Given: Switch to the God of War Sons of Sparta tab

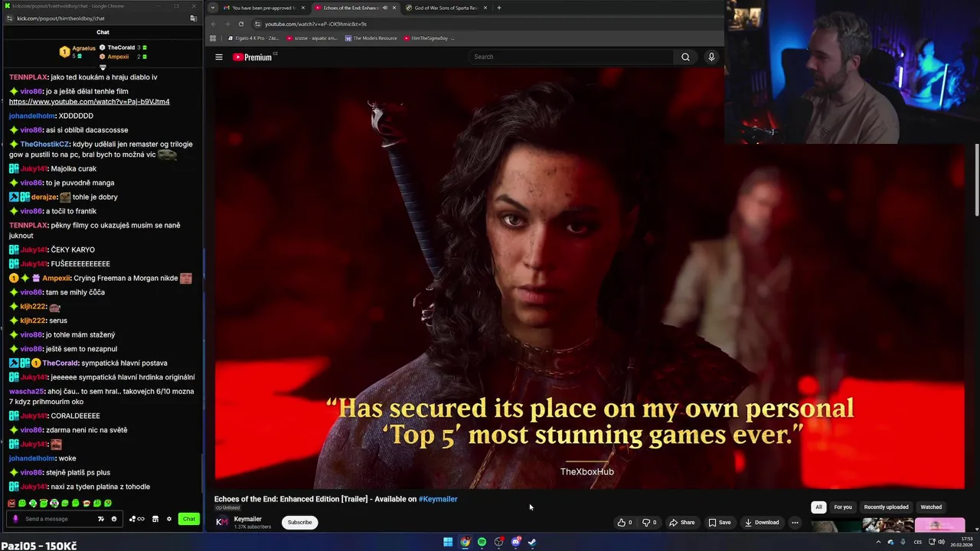Looking at the screenshot, I should 446,8.
